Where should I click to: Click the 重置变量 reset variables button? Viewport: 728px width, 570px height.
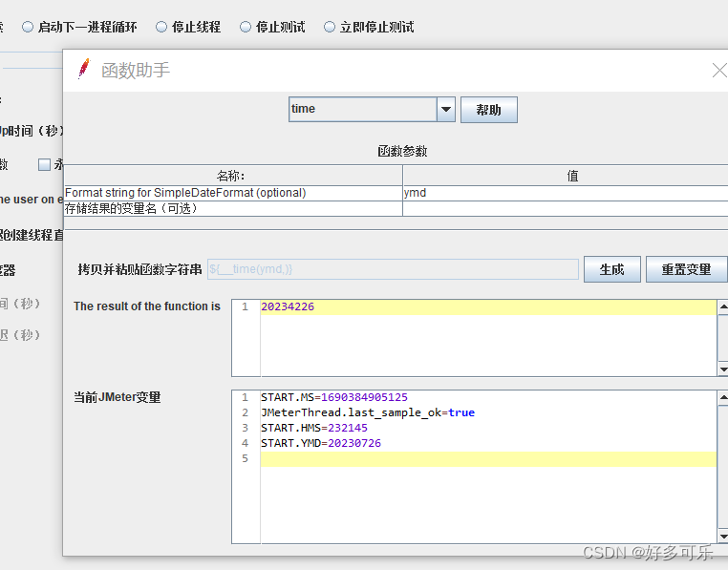pos(686,269)
